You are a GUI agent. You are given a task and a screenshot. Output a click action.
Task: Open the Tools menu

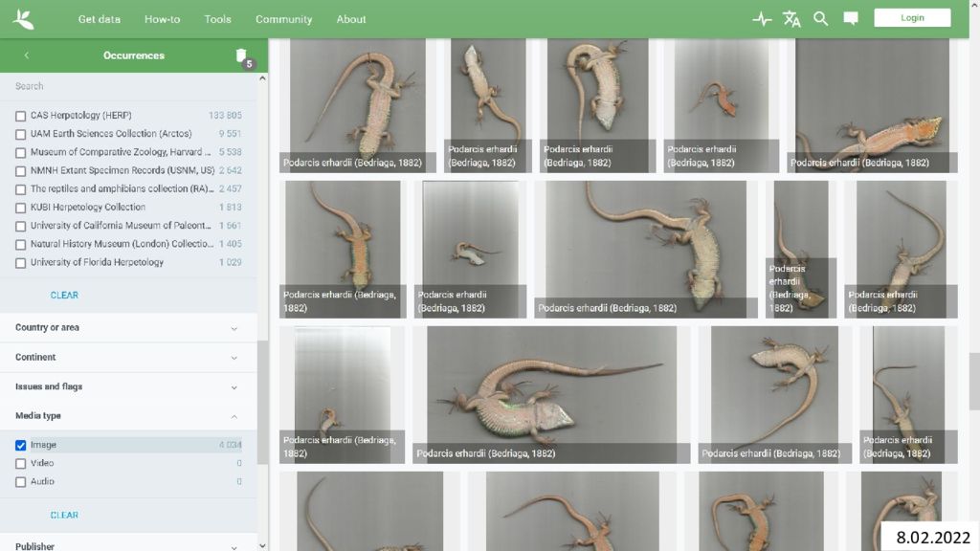coord(217,19)
